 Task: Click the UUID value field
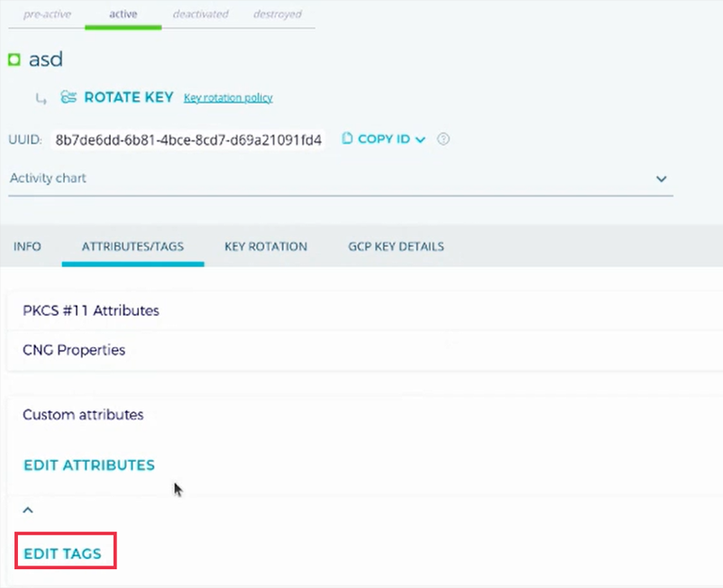point(188,140)
